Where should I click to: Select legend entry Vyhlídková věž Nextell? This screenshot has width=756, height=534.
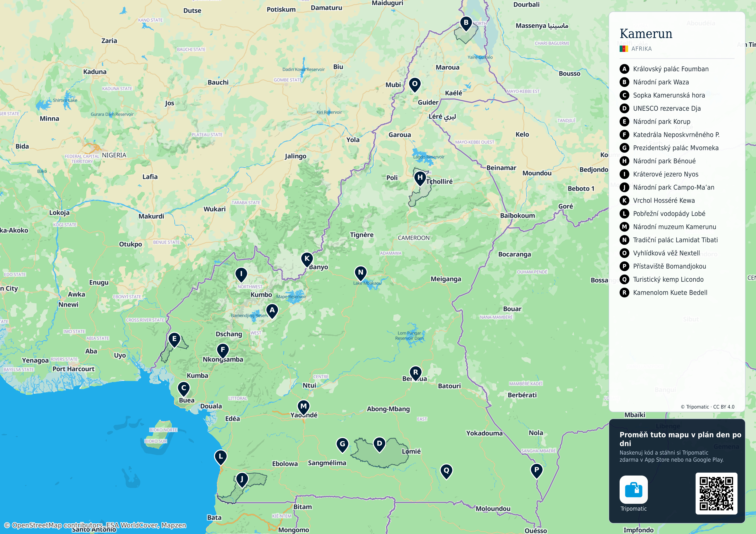(660, 253)
